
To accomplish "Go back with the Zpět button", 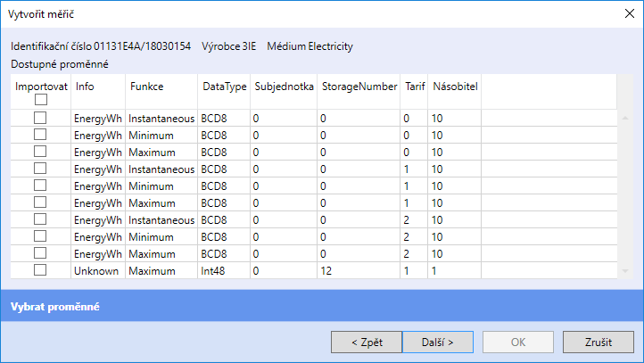I will click(x=367, y=342).
